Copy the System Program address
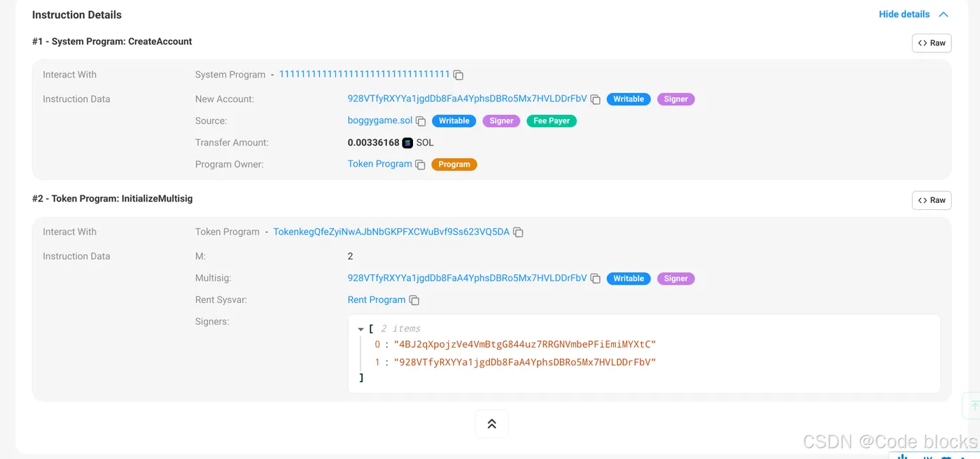 point(458,75)
